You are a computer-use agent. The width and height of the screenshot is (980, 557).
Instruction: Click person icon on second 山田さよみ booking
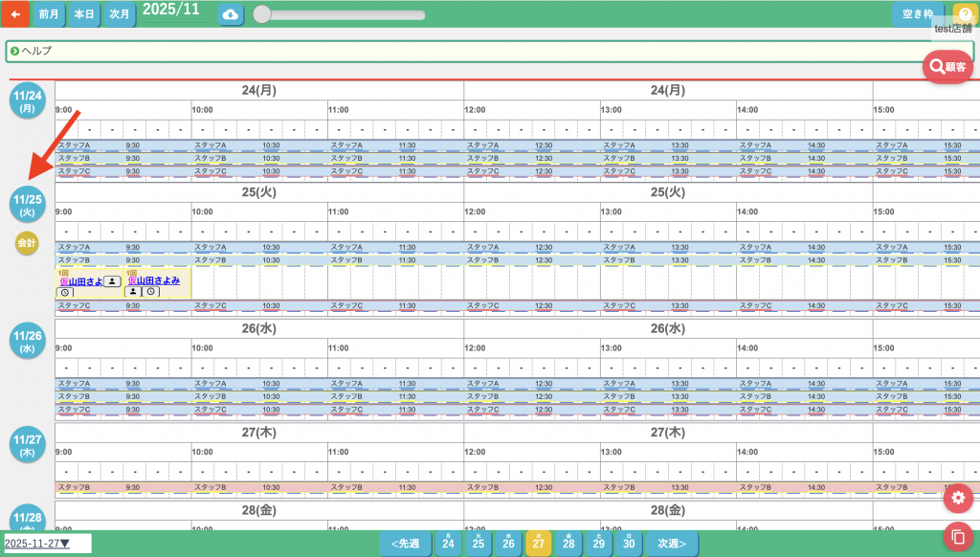click(x=134, y=292)
